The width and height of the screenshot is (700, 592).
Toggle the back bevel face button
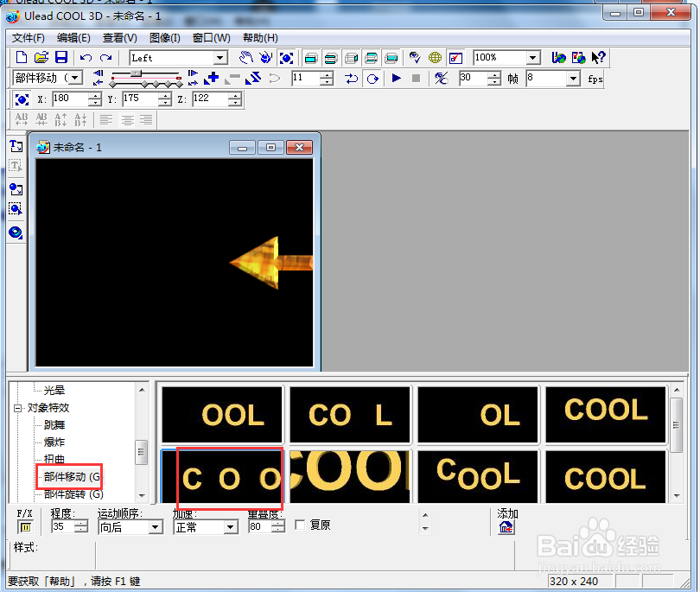coord(372,58)
